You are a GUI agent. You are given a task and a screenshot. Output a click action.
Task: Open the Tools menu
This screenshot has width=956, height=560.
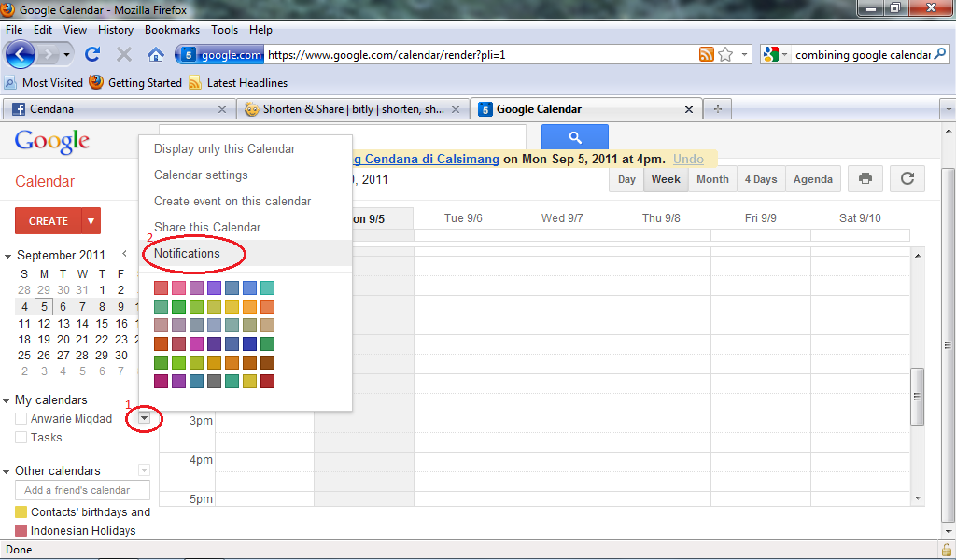click(x=224, y=30)
